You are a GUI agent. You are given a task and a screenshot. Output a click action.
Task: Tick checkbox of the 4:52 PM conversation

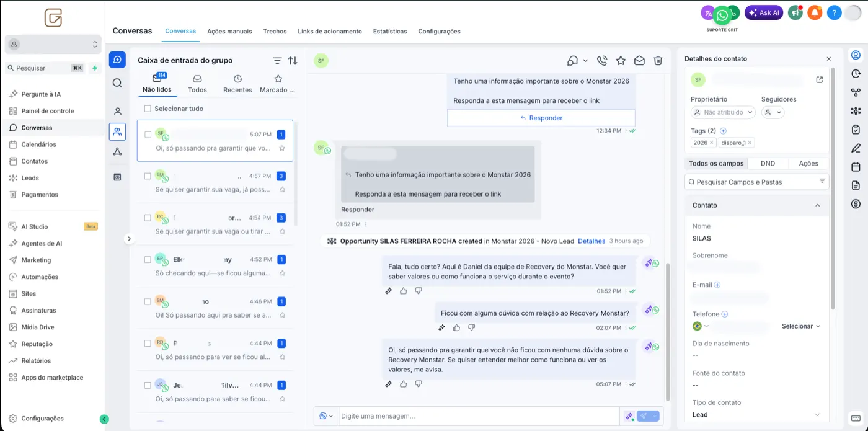tap(148, 260)
